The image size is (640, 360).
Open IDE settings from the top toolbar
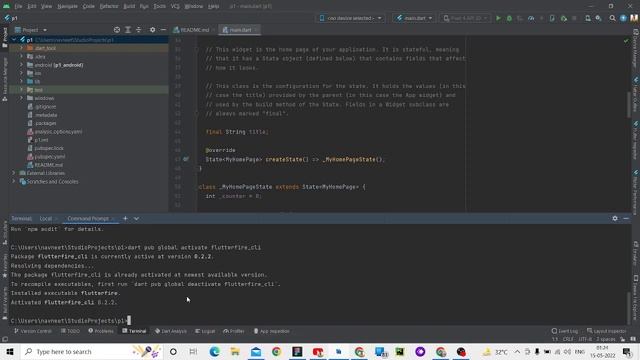[598, 18]
